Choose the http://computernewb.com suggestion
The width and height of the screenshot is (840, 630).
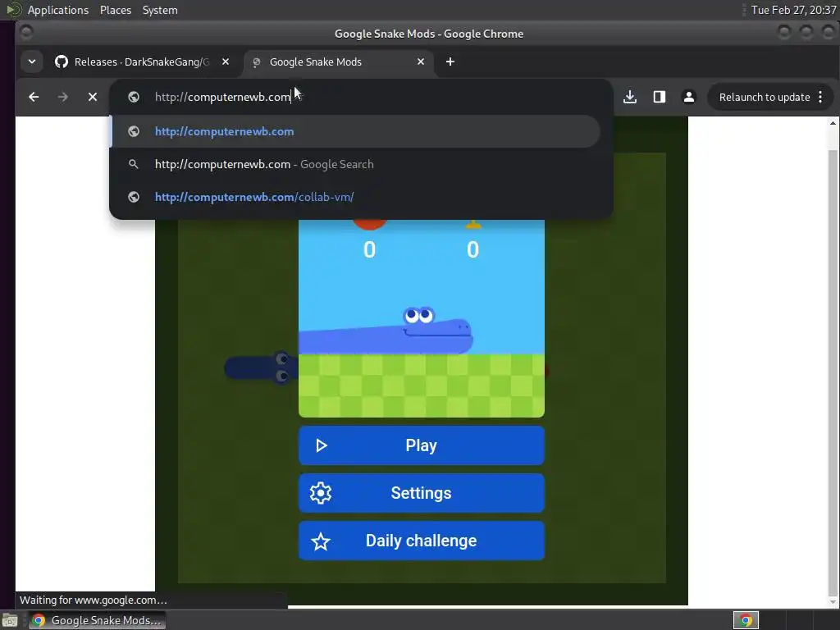tap(354, 131)
